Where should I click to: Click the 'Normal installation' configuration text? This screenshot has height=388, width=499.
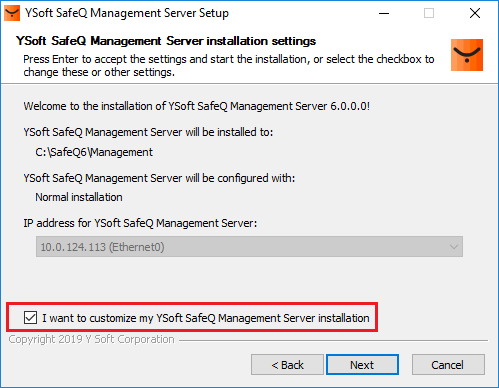tap(79, 197)
